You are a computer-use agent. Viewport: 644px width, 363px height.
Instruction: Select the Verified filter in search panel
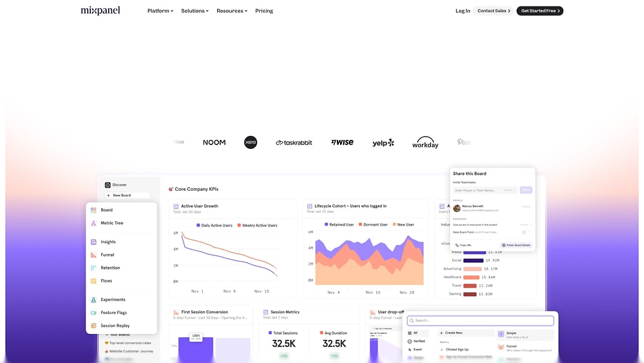(x=417, y=342)
